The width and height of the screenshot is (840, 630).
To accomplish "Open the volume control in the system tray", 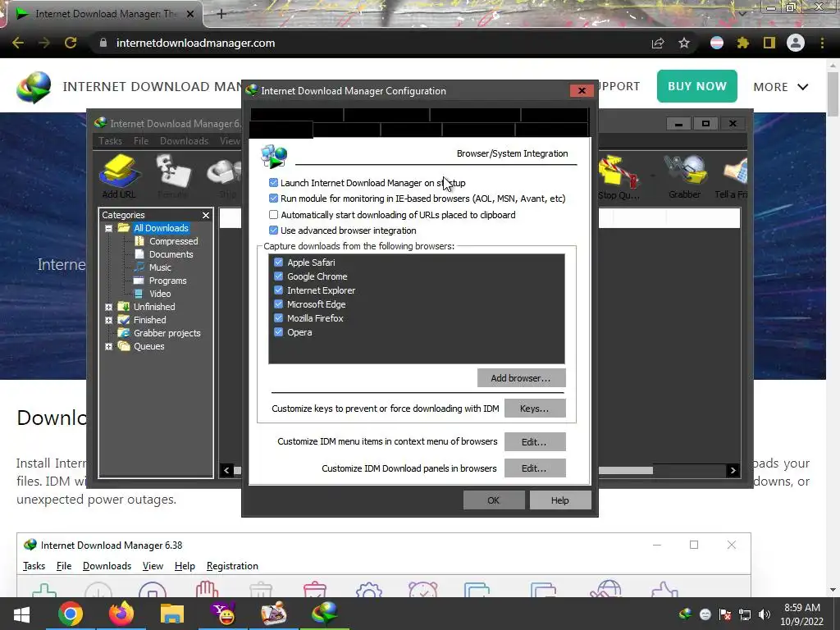I will pos(764,614).
